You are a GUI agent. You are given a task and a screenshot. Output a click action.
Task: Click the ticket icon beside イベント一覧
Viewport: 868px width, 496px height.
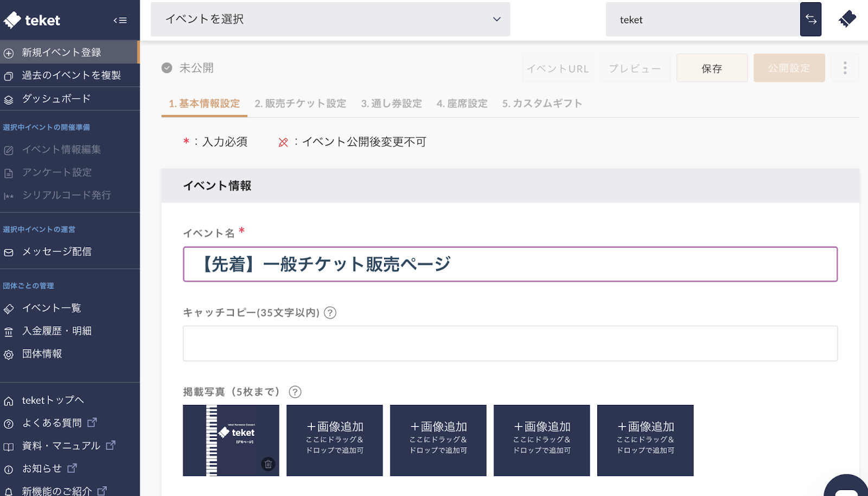(x=9, y=308)
